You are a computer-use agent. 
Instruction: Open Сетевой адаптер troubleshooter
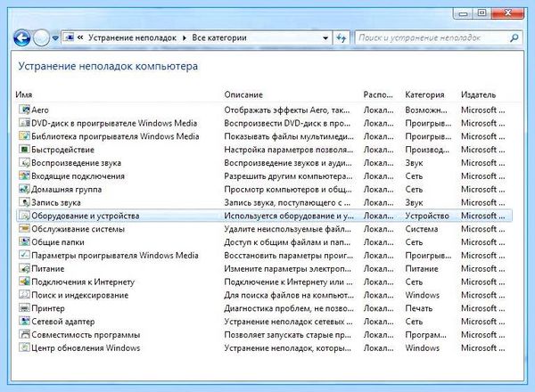(x=63, y=322)
